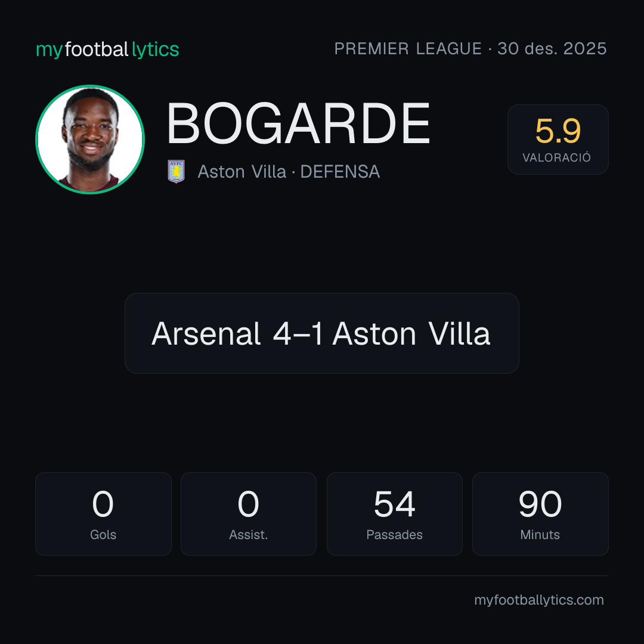Click the Gols stat tile
Screen dimensions: 644x644
103,514
